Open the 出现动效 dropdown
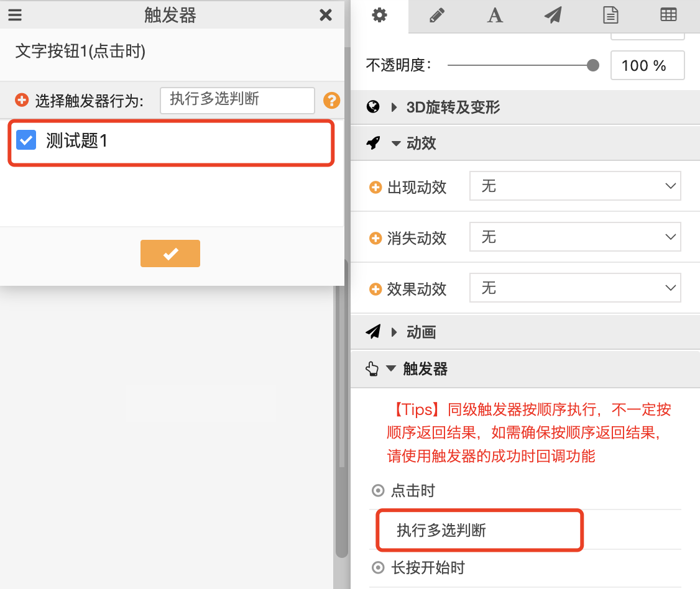 [x=574, y=186]
